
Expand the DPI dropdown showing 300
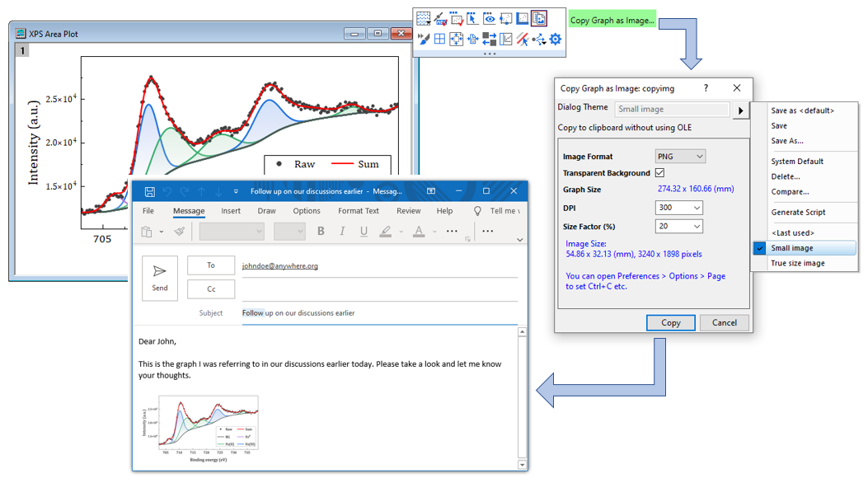[x=679, y=209]
